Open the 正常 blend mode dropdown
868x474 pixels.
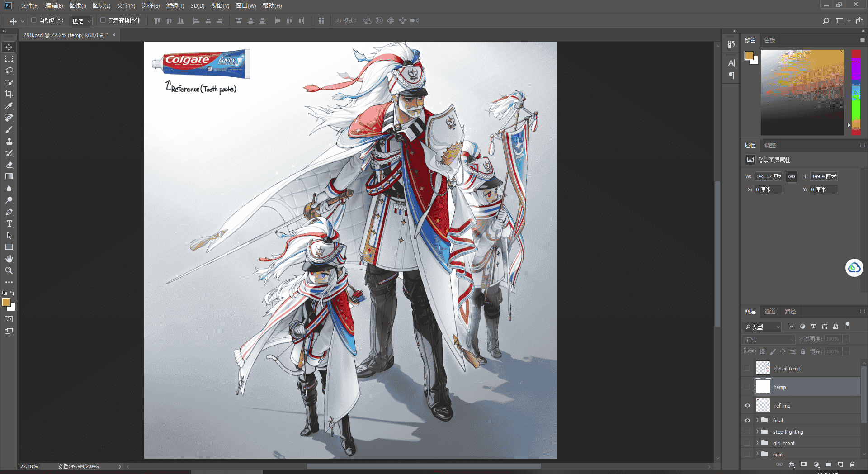tap(769, 339)
